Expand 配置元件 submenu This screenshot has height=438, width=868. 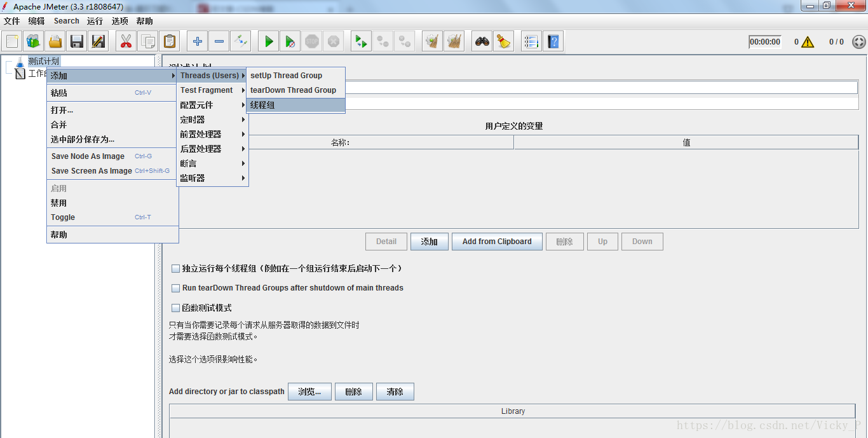[212, 105]
